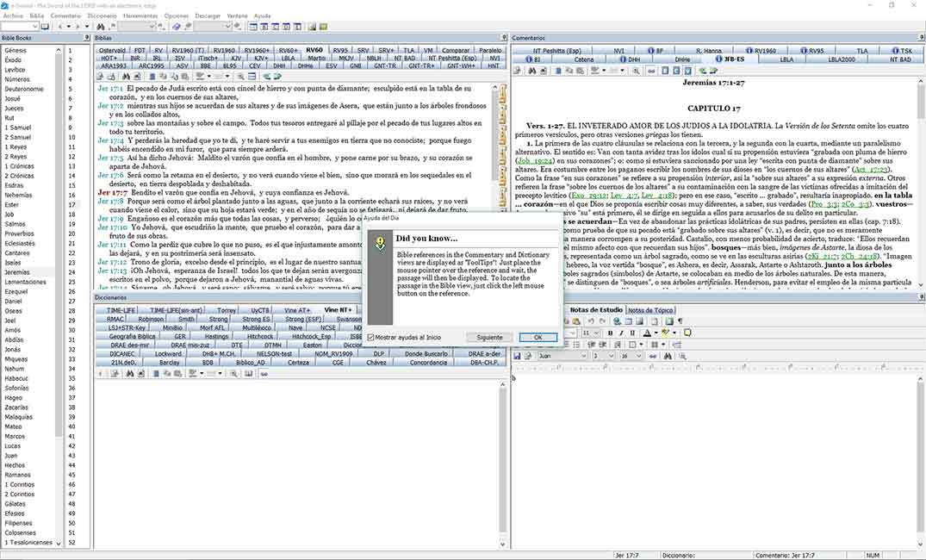
Task: Click the binoculars search icon in main toolbar
Action: point(101,27)
